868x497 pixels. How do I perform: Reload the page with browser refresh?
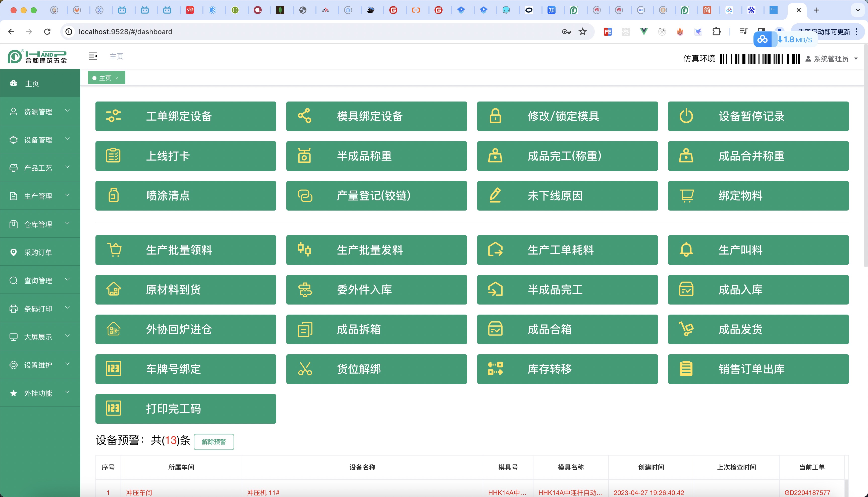(x=47, y=31)
